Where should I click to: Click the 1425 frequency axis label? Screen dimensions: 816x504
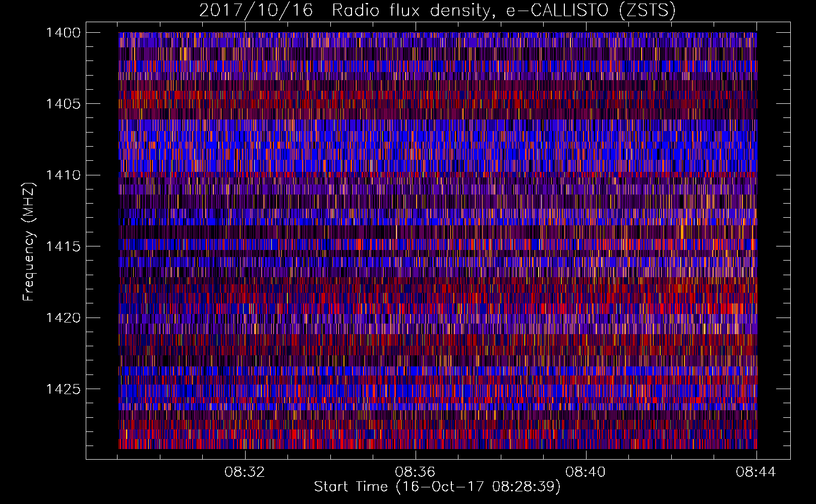[x=63, y=389]
